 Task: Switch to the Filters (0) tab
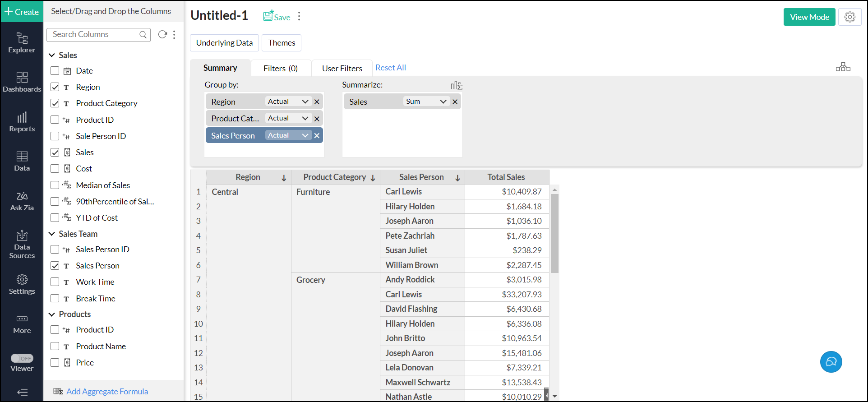[280, 68]
